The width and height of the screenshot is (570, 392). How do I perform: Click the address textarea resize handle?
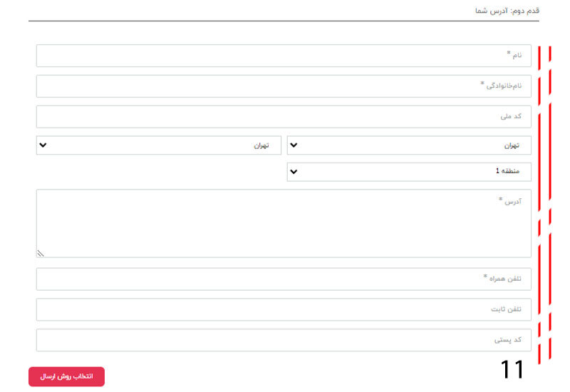point(40,252)
